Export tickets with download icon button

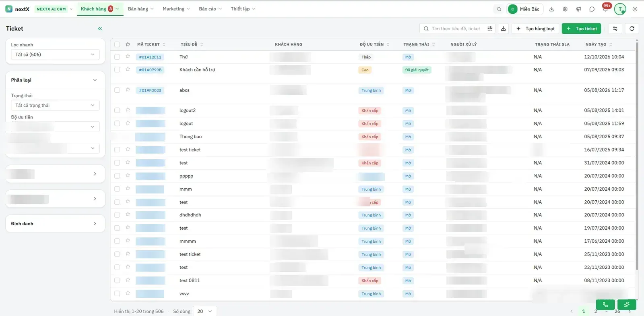point(503,29)
